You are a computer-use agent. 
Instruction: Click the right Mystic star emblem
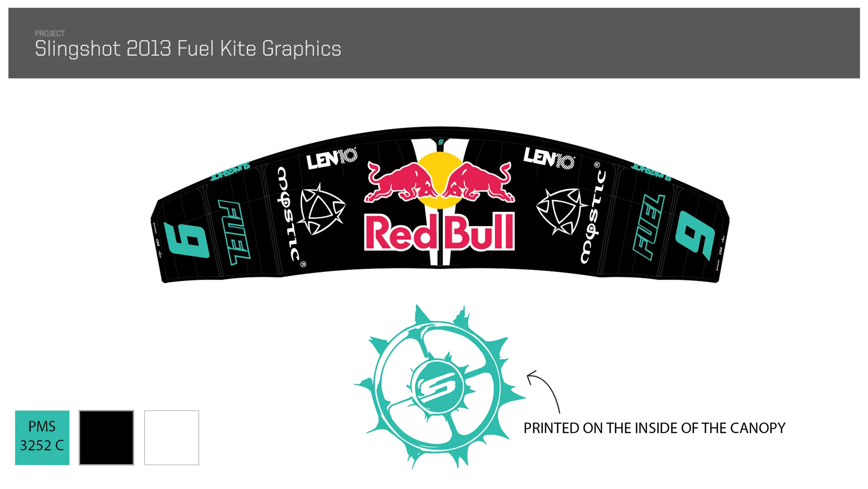(561, 211)
